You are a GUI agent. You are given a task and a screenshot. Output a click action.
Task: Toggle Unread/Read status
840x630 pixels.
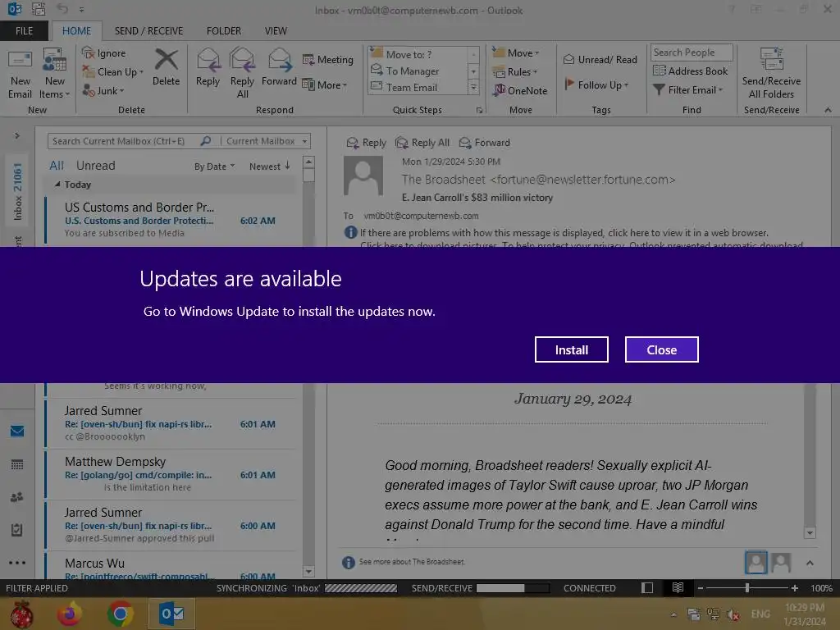click(x=600, y=59)
